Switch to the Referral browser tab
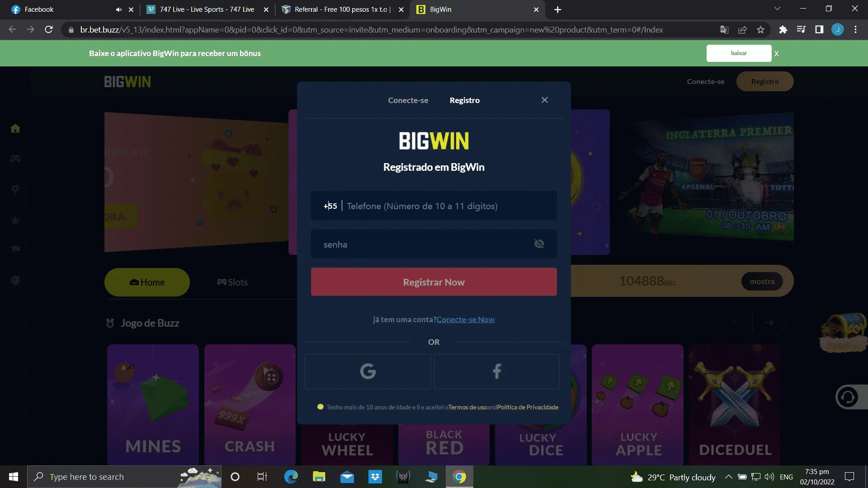Viewport: 868px width, 488px height. coord(341,9)
